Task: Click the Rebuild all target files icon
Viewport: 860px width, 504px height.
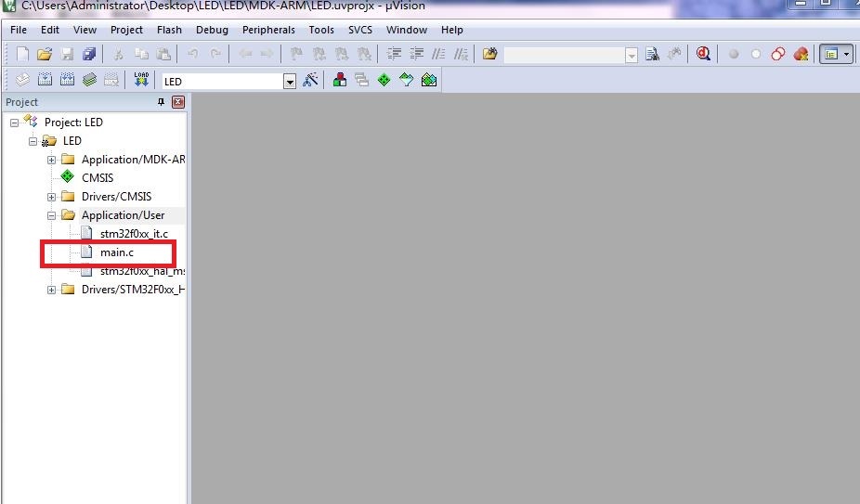Action: [x=67, y=80]
